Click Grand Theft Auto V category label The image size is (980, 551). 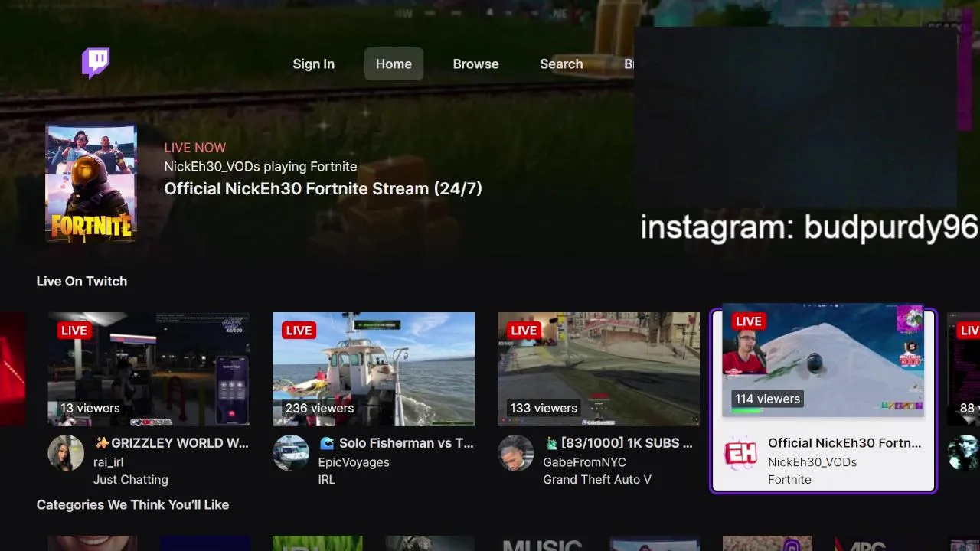click(x=597, y=480)
